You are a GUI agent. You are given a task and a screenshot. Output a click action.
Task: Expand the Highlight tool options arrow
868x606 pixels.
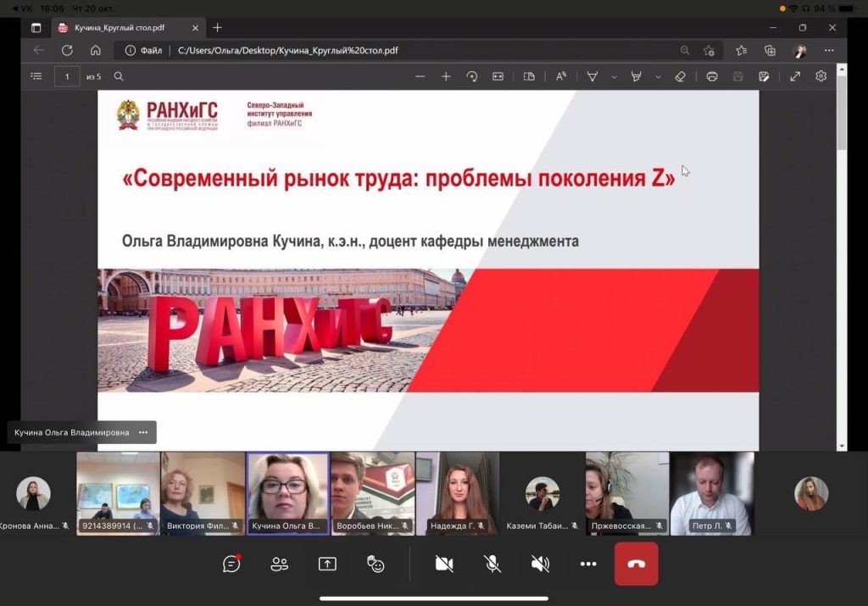658,76
